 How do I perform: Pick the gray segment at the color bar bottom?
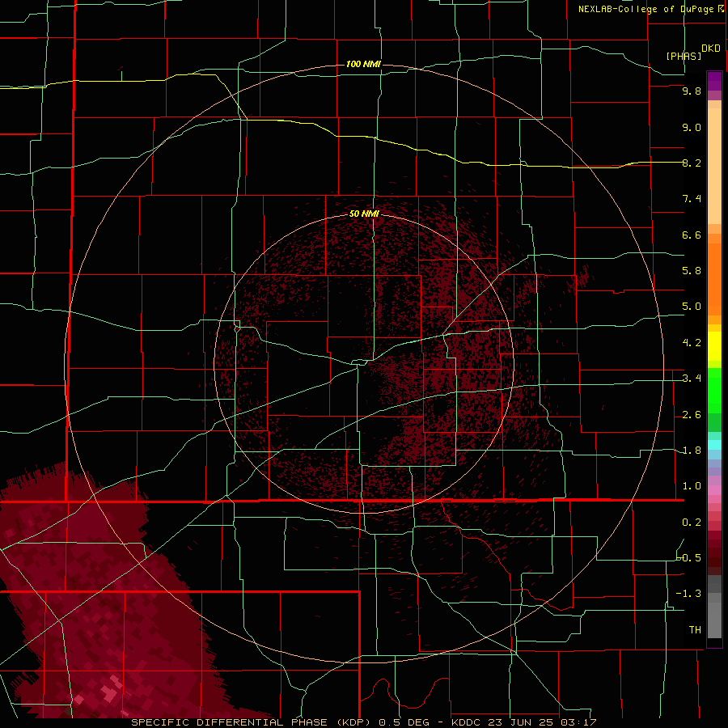pos(714,615)
